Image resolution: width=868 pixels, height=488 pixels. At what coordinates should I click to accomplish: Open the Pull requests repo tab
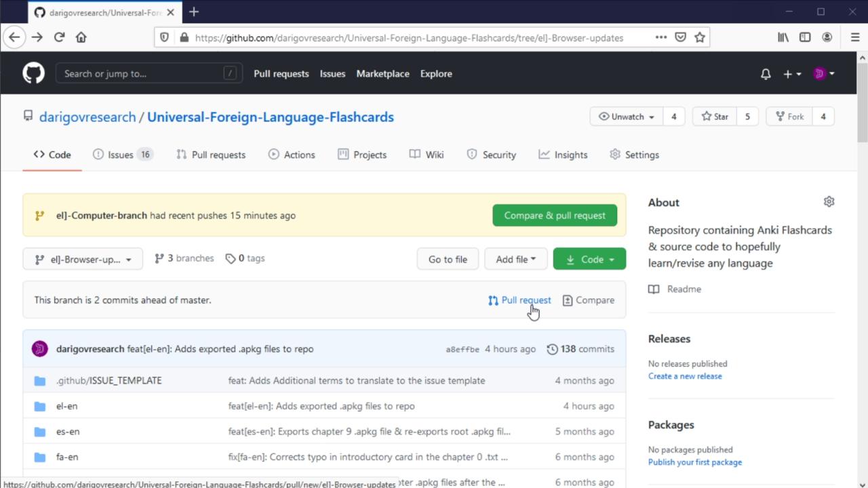(211, 155)
